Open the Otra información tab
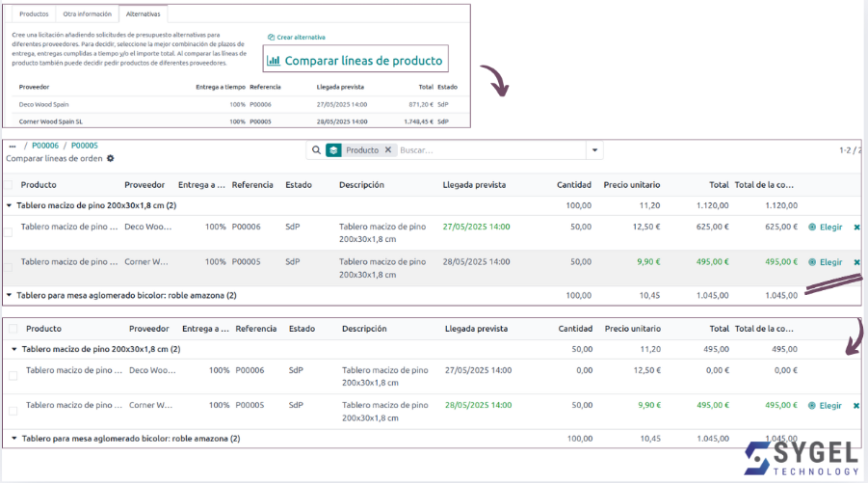The width and height of the screenshot is (868, 483). tap(87, 14)
